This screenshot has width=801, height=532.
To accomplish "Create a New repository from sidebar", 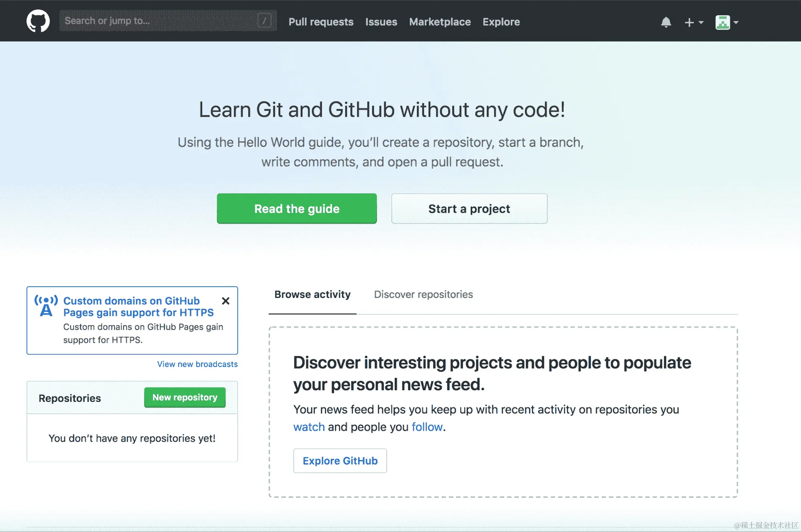I will 185,397.
